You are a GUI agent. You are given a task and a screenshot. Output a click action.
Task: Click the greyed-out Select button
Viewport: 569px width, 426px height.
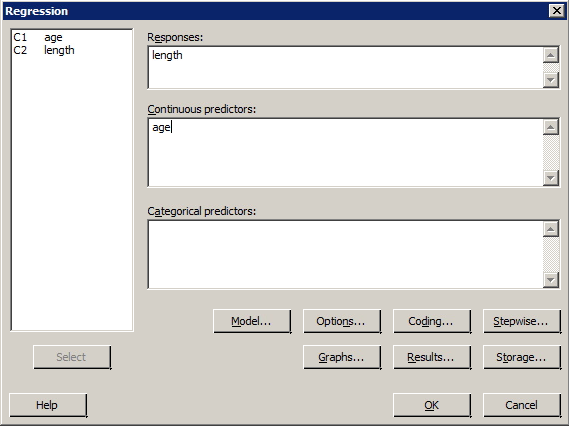[x=72, y=357]
